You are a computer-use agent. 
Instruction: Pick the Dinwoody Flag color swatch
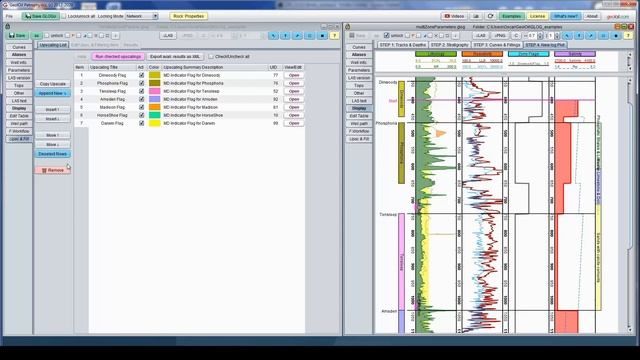coord(154,75)
